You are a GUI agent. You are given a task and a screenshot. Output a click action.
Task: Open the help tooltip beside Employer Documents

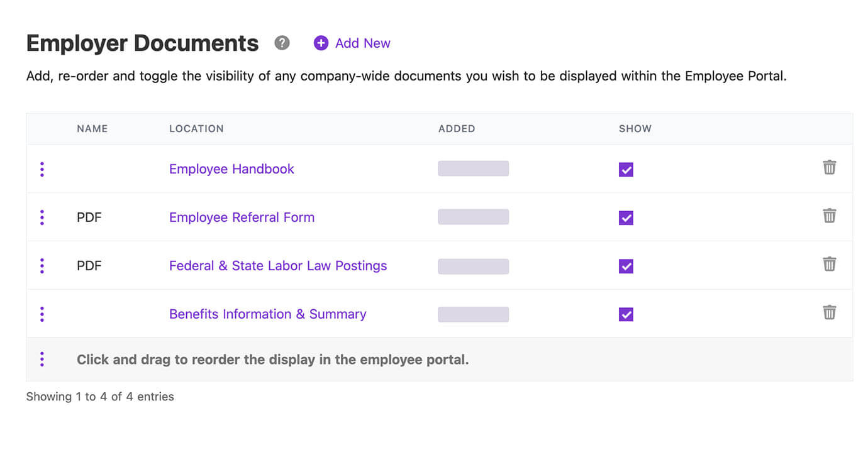pos(282,43)
